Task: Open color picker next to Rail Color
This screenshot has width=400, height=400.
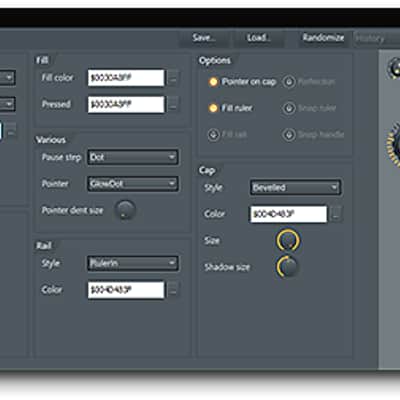Action: pos(173,290)
